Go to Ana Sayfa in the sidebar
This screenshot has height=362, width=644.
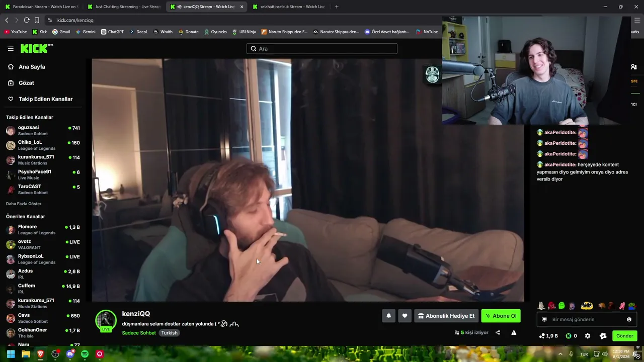click(26, 67)
